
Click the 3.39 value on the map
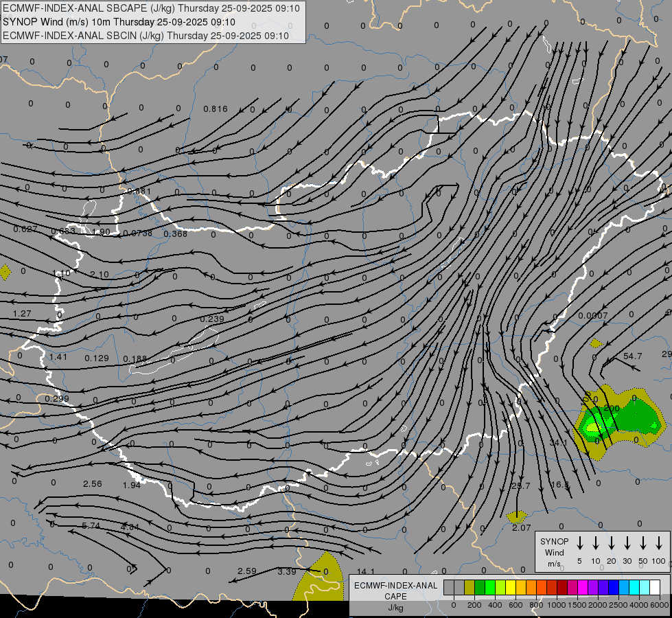coord(287,572)
